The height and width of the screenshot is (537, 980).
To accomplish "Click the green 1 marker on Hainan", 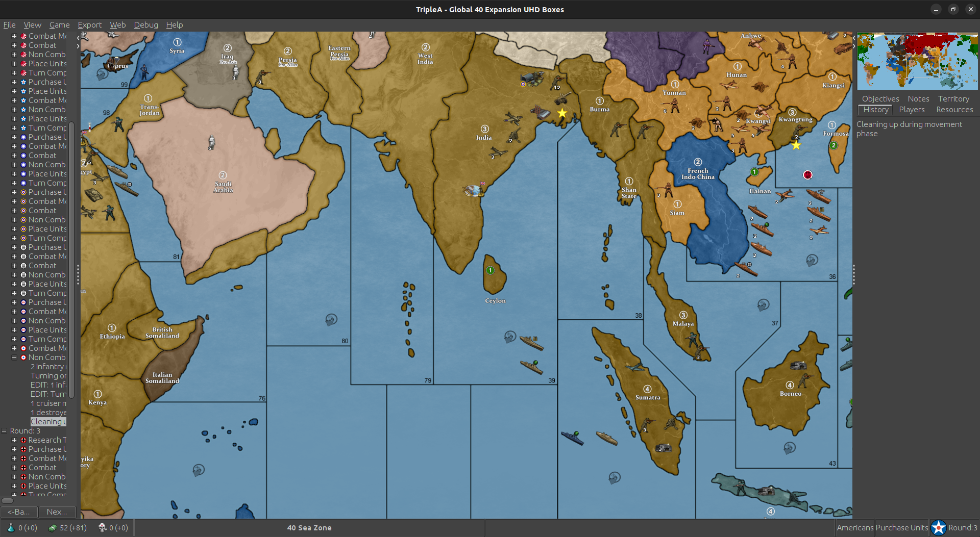I will (x=754, y=172).
